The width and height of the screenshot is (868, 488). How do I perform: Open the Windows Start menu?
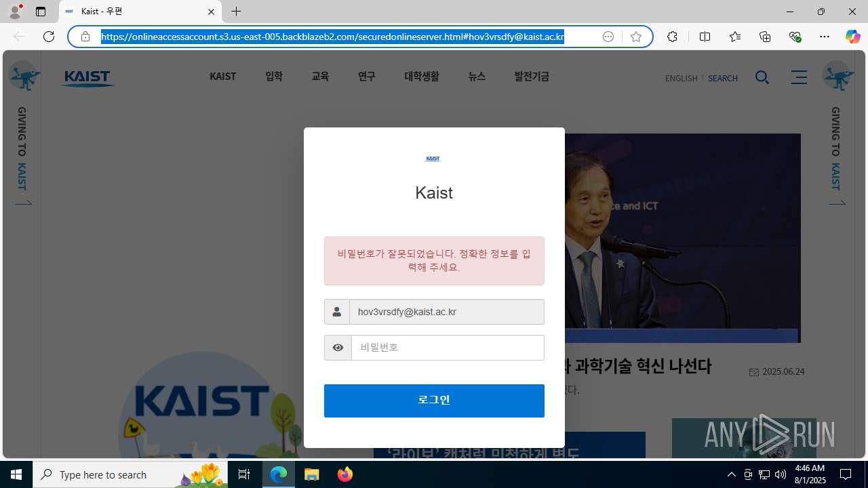[16, 474]
